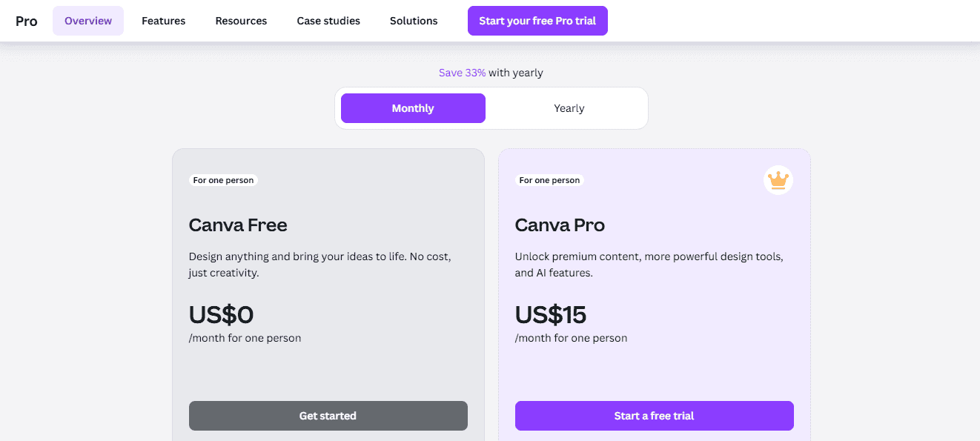Image resolution: width=980 pixels, height=441 pixels.
Task: Switch billing to Monthly
Action: coord(413,108)
